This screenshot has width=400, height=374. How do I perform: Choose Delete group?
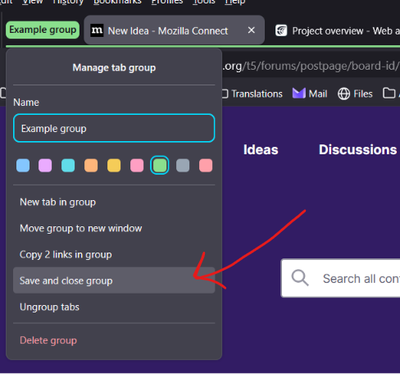tap(114, 340)
